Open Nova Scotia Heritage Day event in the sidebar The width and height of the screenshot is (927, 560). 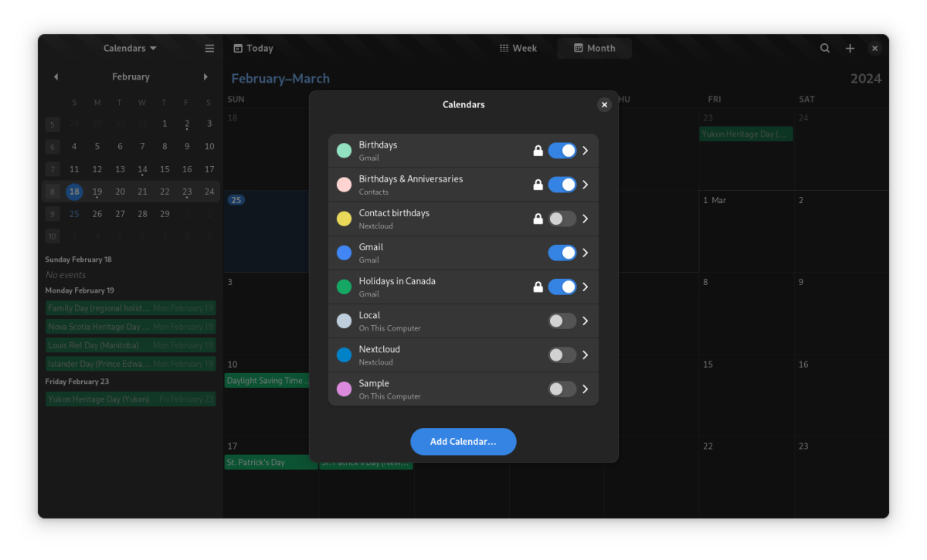coord(131,327)
